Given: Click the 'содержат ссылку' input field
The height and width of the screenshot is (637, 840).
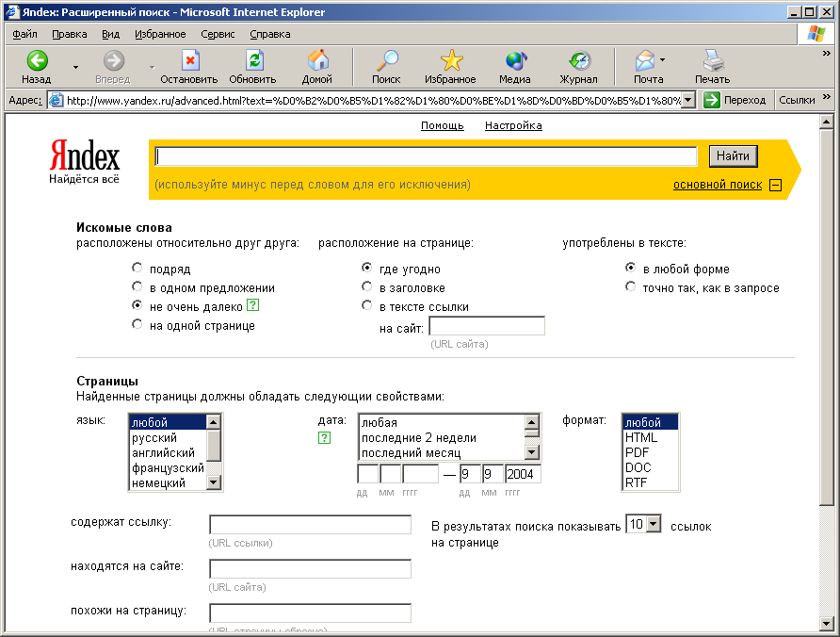Looking at the screenshot, I should [310, 525].
